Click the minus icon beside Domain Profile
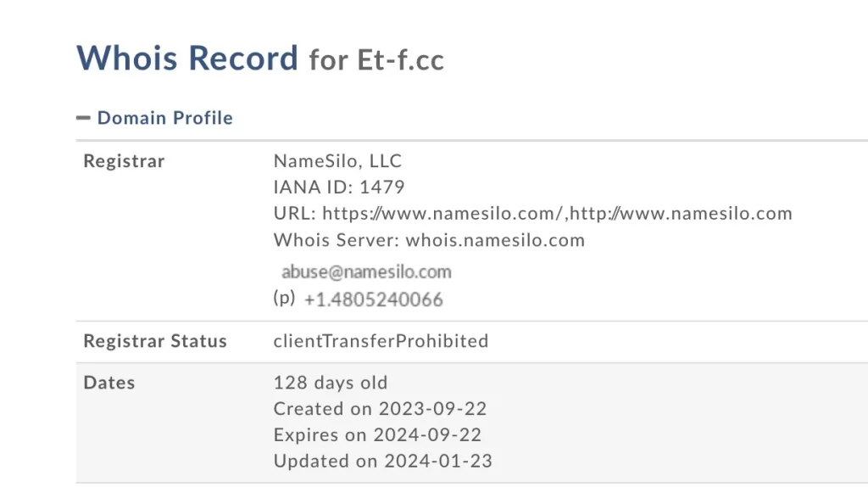 pyautogui.click(x=83, y=118)
